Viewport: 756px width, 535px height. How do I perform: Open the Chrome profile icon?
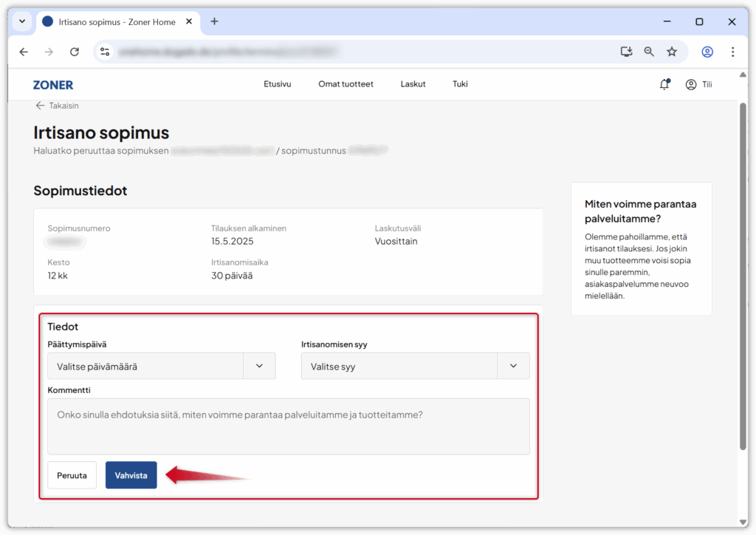707,52
